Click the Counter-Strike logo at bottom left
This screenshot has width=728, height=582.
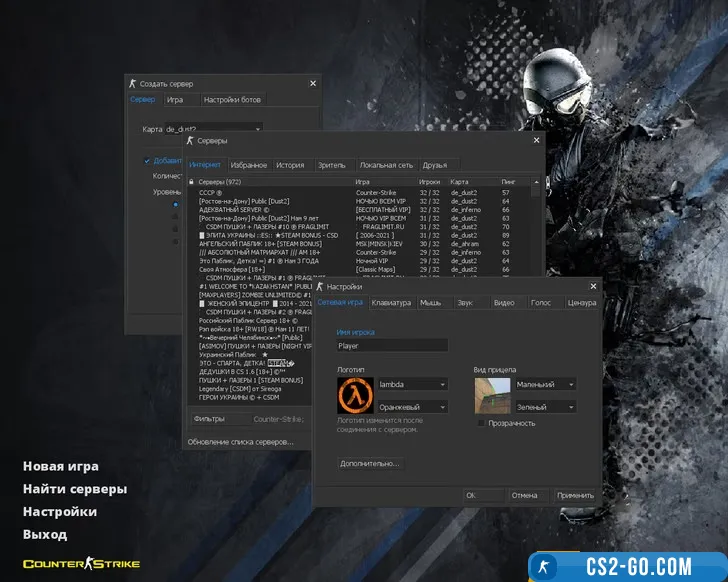(x=81, y=563)
